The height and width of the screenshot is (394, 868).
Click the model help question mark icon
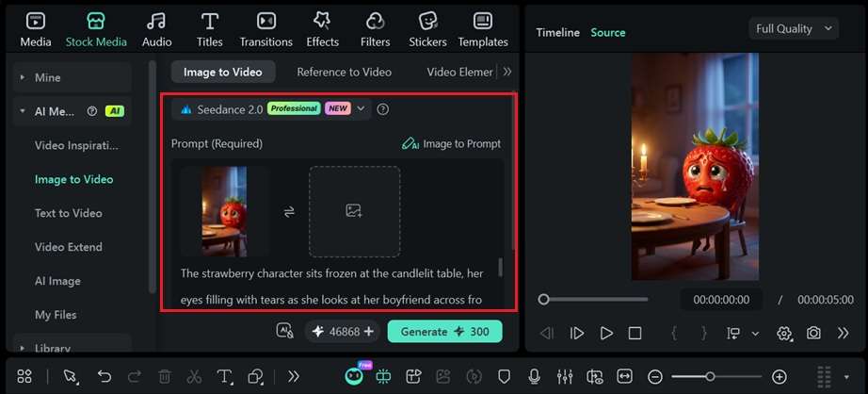[382, 109]
